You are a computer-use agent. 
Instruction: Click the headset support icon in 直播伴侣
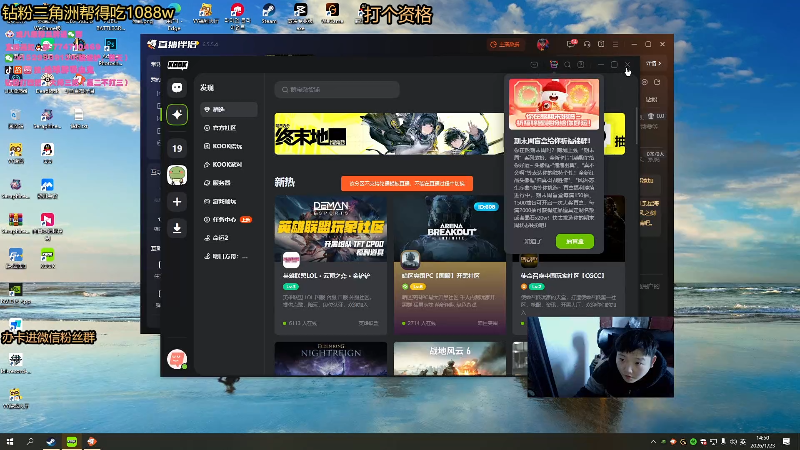(x=587, y=44)
